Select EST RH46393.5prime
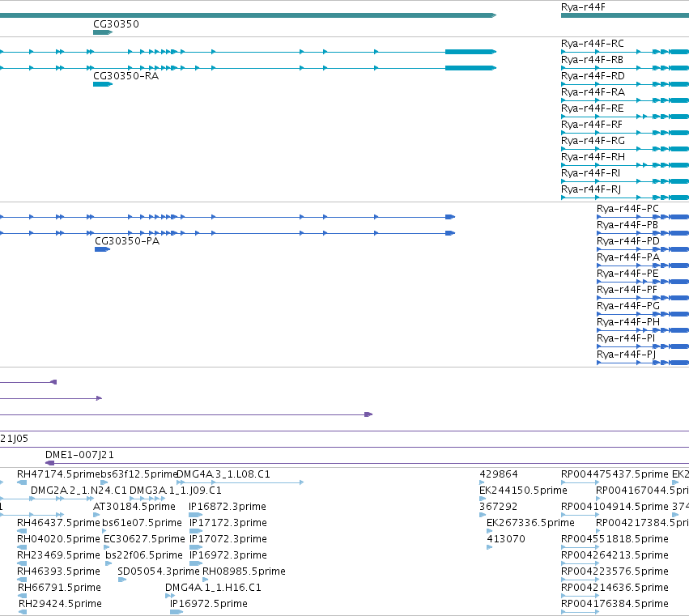Screen dimensions: 689x616 coord(58,572)
